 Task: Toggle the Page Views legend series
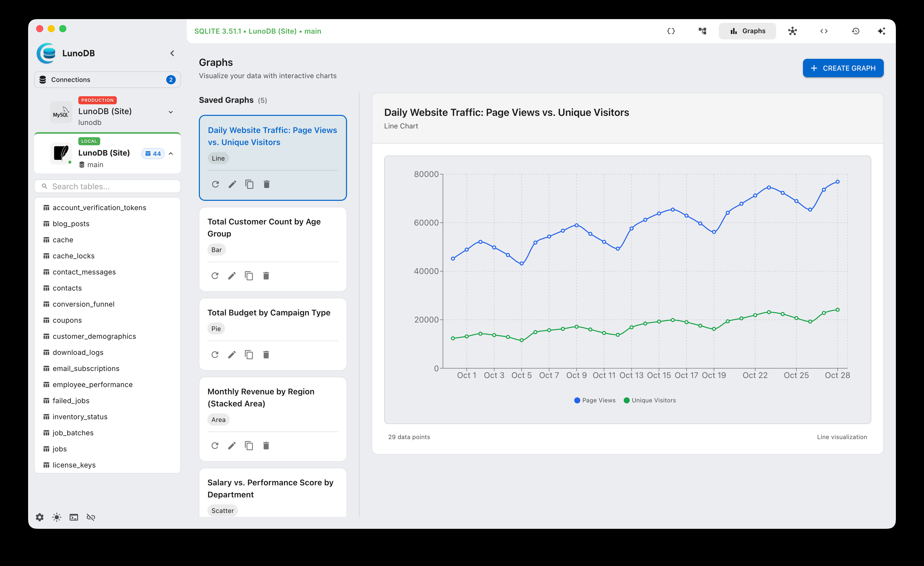pos(595,400)
